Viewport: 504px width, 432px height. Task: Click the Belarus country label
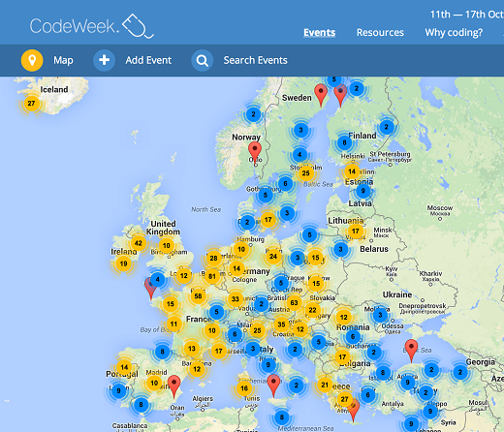(x=374, y=249)
